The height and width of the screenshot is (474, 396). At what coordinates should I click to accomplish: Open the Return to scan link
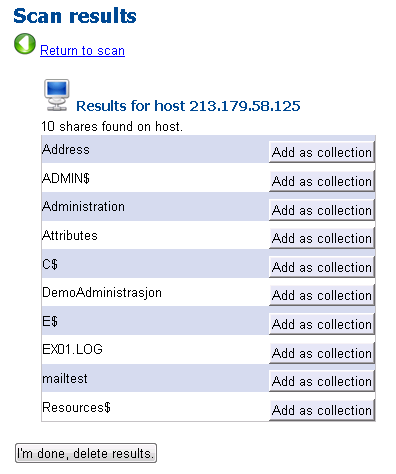tap(82, 51)
